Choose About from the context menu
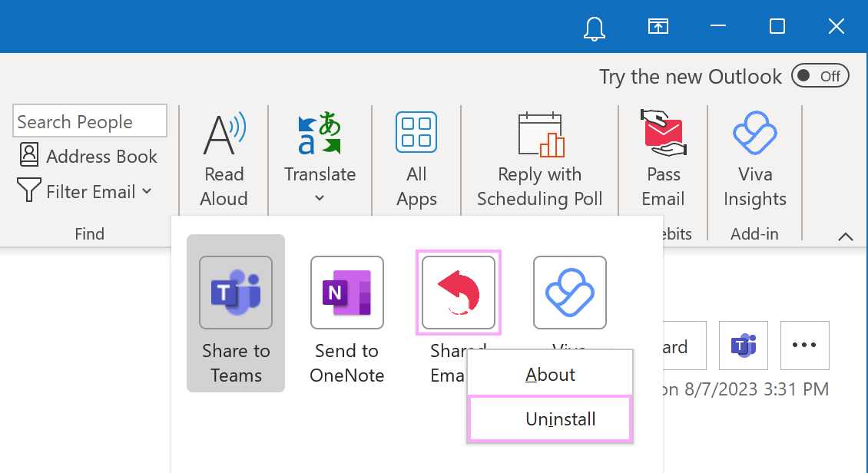 (x=550, y=375)
